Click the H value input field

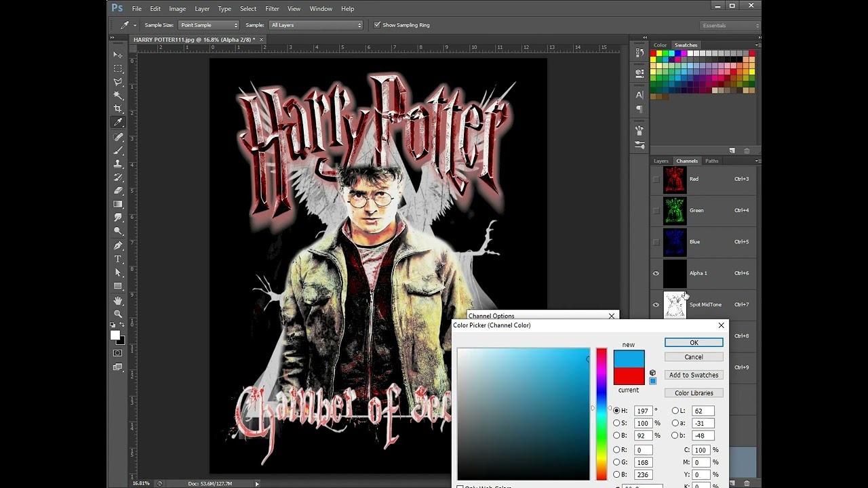point(643,411)
